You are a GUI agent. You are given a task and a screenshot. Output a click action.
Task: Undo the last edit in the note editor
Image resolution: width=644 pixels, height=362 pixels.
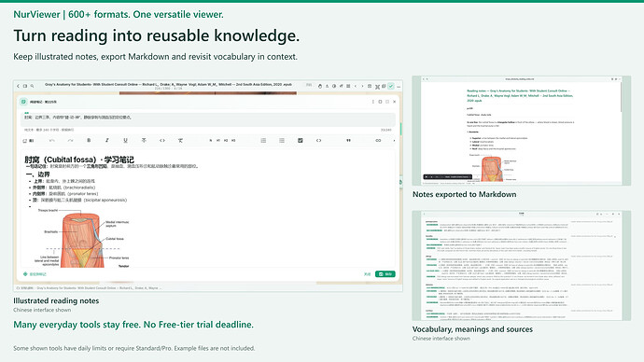pyautogui.click(x=52, y=140)
